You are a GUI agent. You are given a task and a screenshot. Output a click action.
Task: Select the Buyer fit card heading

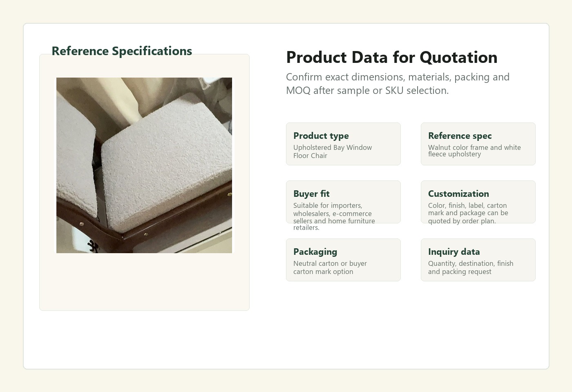pyautogui.click(x=311, y=194)
